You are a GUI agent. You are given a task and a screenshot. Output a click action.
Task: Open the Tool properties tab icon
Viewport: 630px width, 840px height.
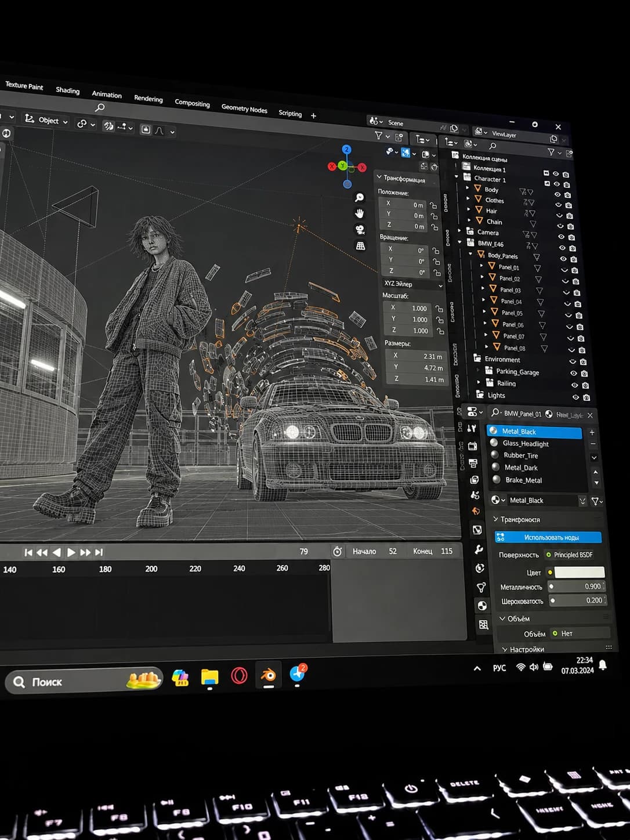point(472,428)
